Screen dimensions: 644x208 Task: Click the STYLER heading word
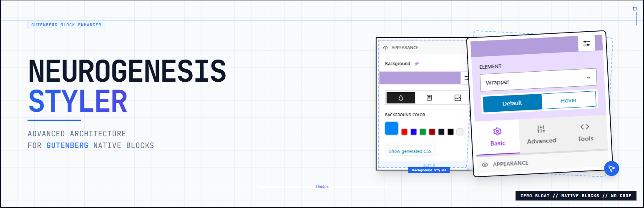[78, 101]
